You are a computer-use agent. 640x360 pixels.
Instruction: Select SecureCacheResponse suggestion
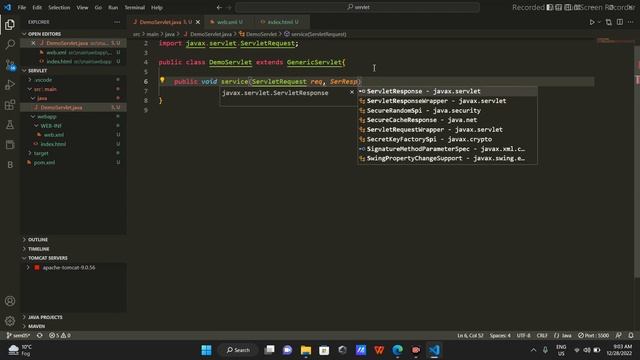coord(447,120)
